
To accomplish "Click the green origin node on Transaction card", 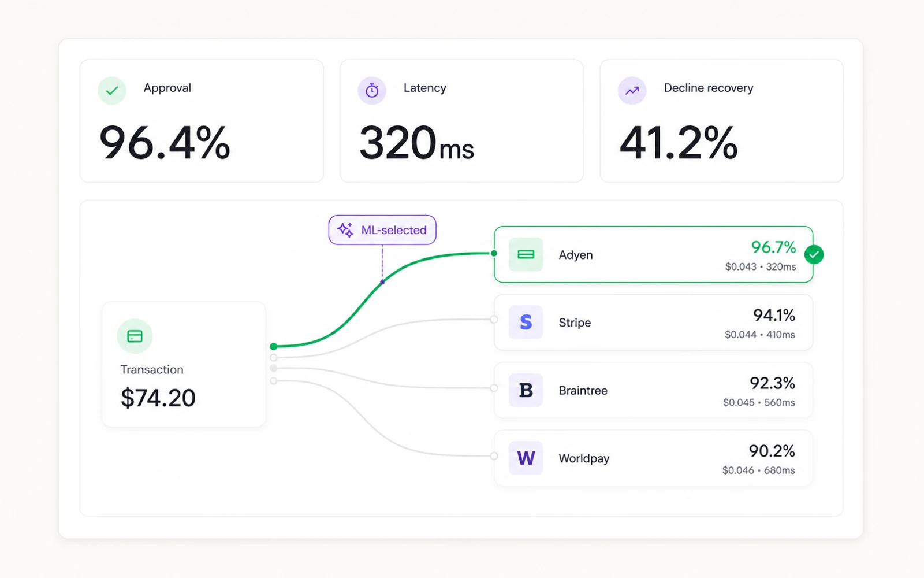I will tap(274, 346).
